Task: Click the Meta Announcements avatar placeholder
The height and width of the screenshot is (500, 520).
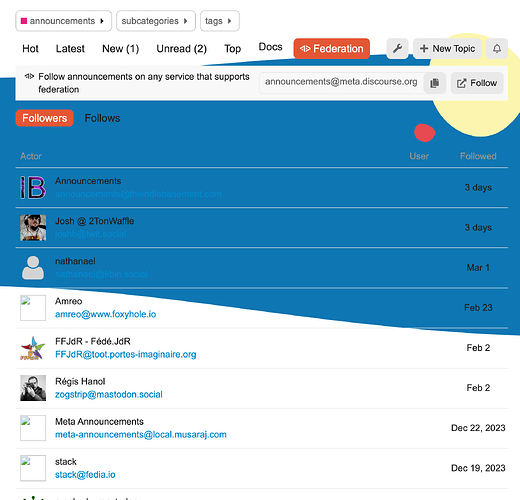Action: click(x=33, y=428)
